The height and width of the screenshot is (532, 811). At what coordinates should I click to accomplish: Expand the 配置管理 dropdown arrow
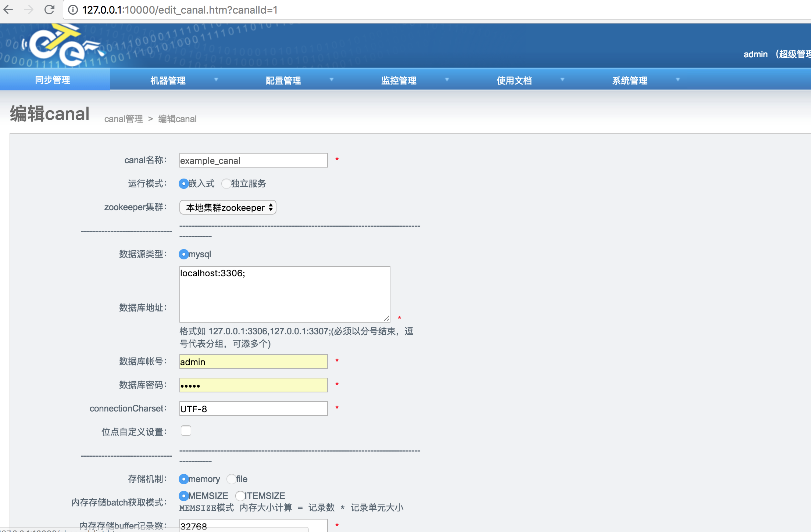pos(332,80)
